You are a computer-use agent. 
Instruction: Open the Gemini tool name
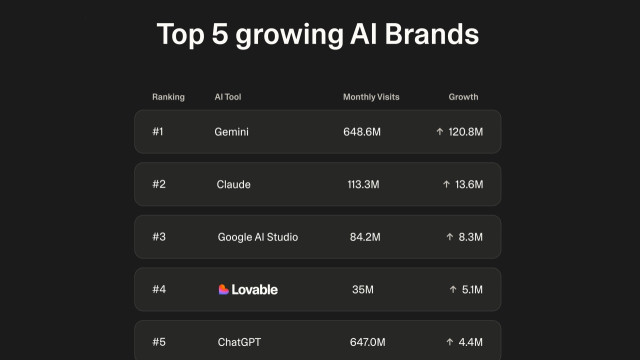pos(231,132)
